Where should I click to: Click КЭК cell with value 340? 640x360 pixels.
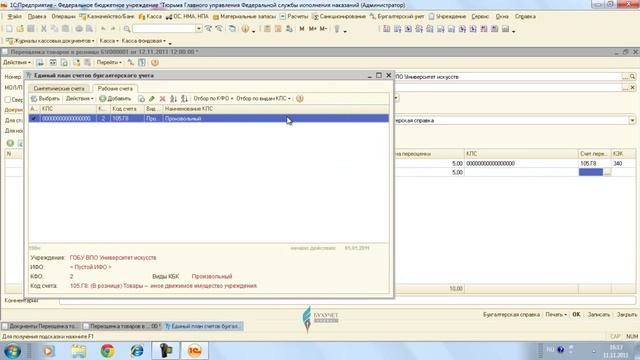(x=623, y=163)
